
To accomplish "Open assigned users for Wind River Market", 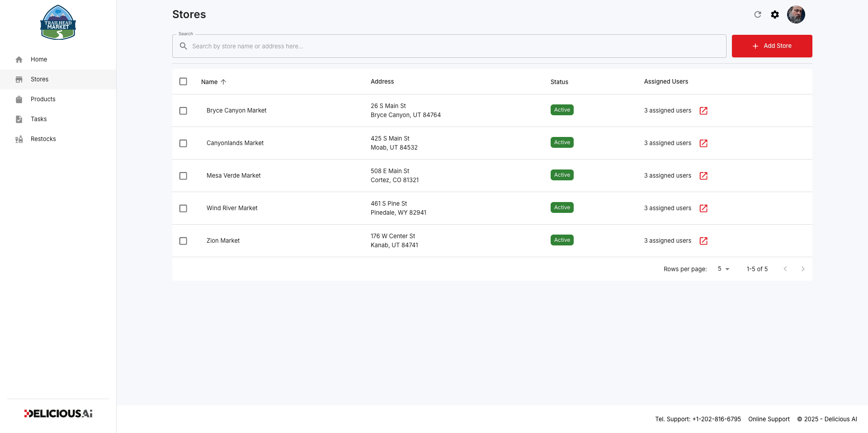I will click(x=703, y=208).
